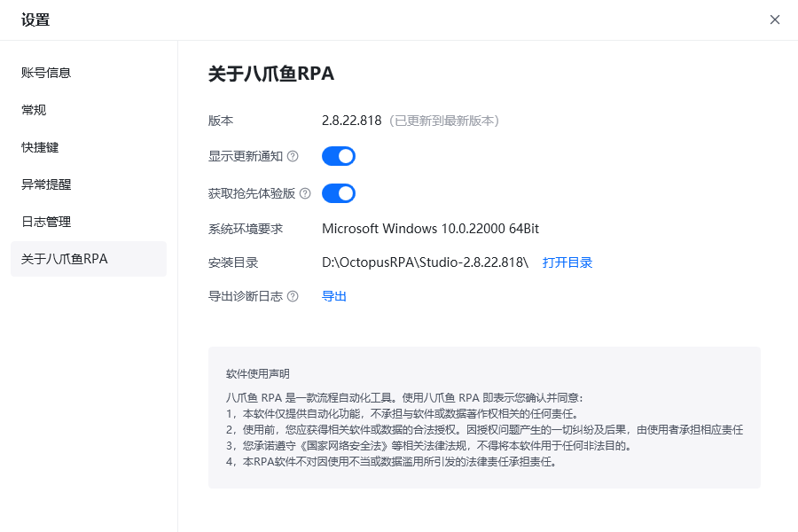Click the version number 2.8.22.818
Viewport: 798px width, 532px height.
click(352, 121)
